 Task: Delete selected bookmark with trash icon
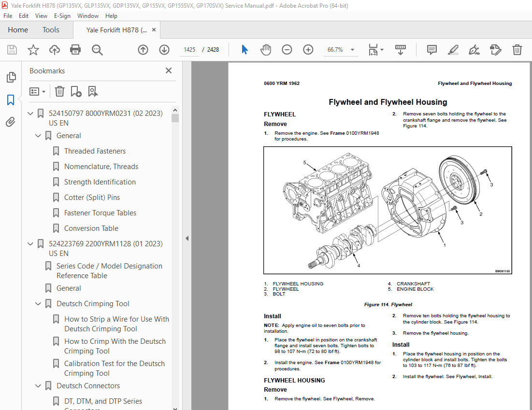tap(59, 92)
